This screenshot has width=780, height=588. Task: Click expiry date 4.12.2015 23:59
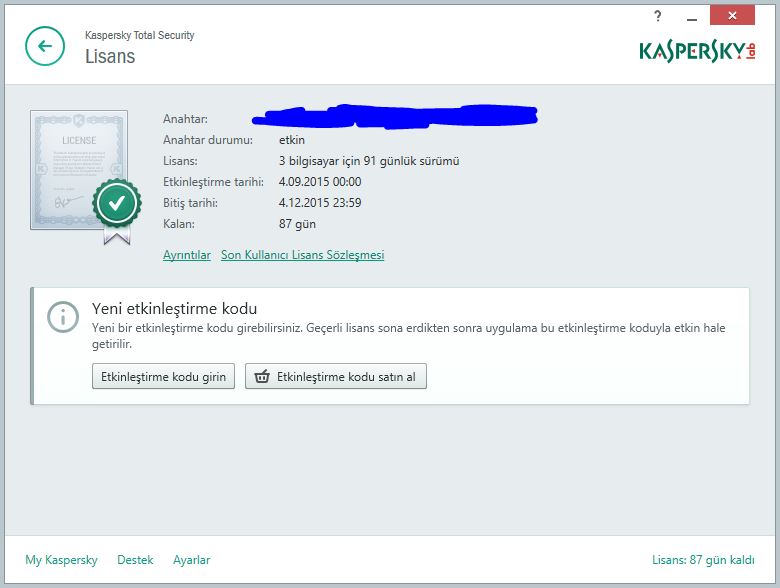pos(320,202)
